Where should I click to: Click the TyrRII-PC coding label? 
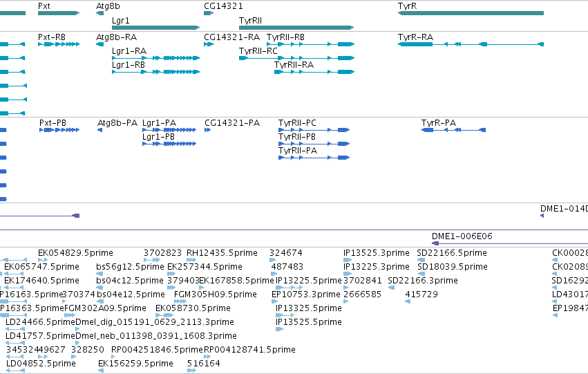pyautogui.click(x=297, y=123)
